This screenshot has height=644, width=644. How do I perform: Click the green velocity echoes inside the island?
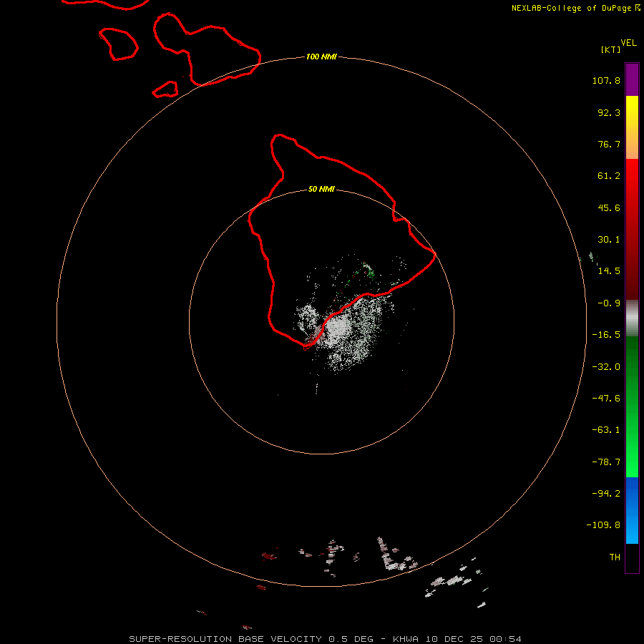tap(368, 270)
